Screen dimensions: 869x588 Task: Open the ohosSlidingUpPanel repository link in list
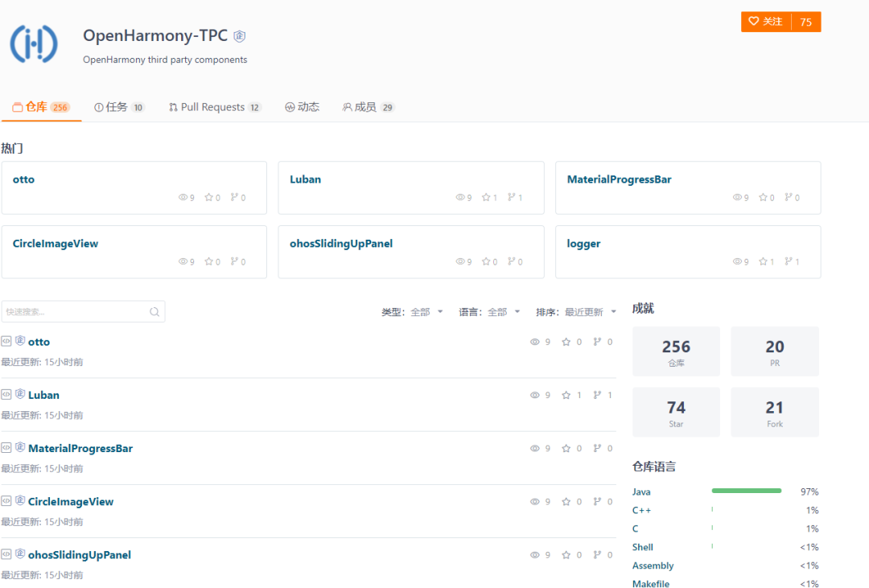(x=79, y=555)
